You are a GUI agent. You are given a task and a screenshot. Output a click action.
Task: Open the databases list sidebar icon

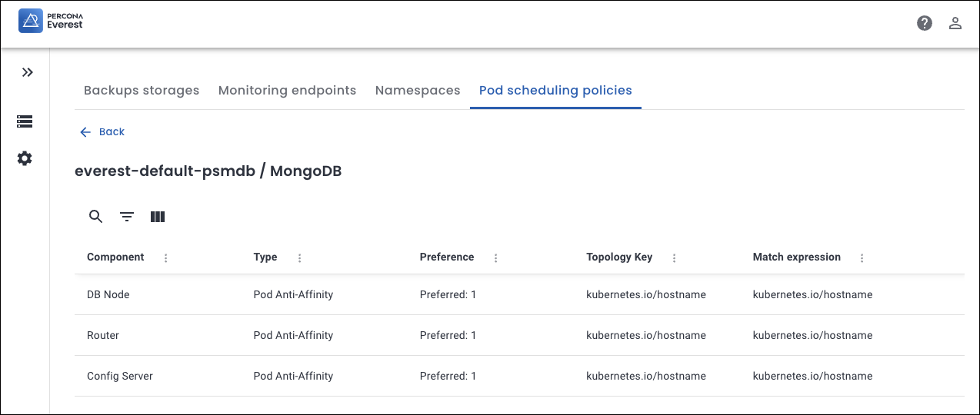[x=25, y=121]
